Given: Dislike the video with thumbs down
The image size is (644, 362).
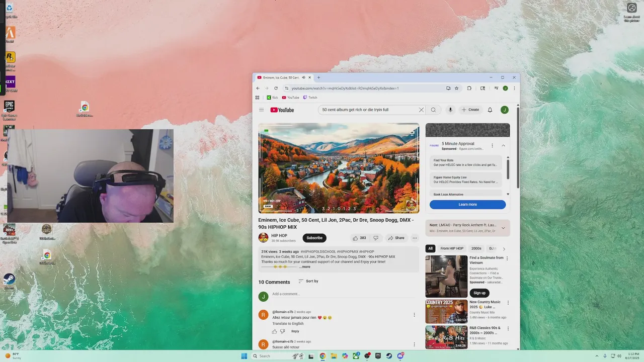Looking at the screenshot, I should [x=376, y=238].
